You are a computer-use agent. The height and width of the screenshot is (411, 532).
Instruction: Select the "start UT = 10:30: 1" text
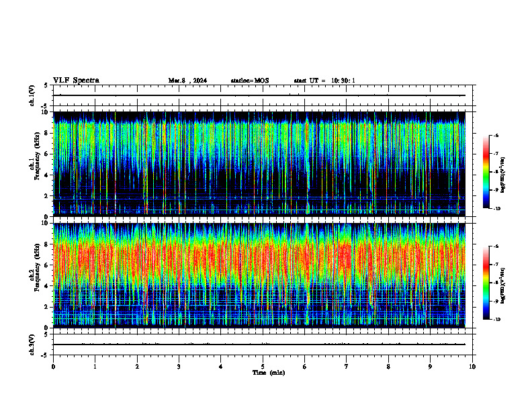(x=324, y=81)
